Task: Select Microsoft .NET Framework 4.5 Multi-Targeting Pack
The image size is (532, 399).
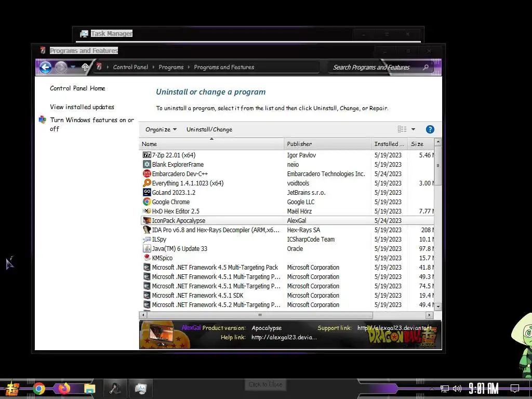Action: [x=215, y=268]
